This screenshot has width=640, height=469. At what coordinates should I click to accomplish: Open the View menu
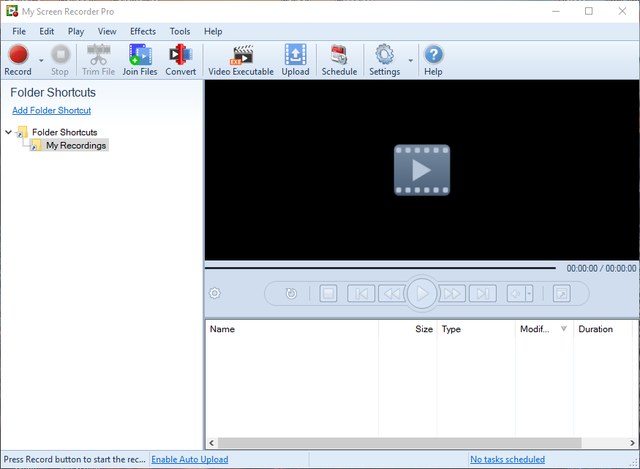pyautogui.click(x=107, y=31)
